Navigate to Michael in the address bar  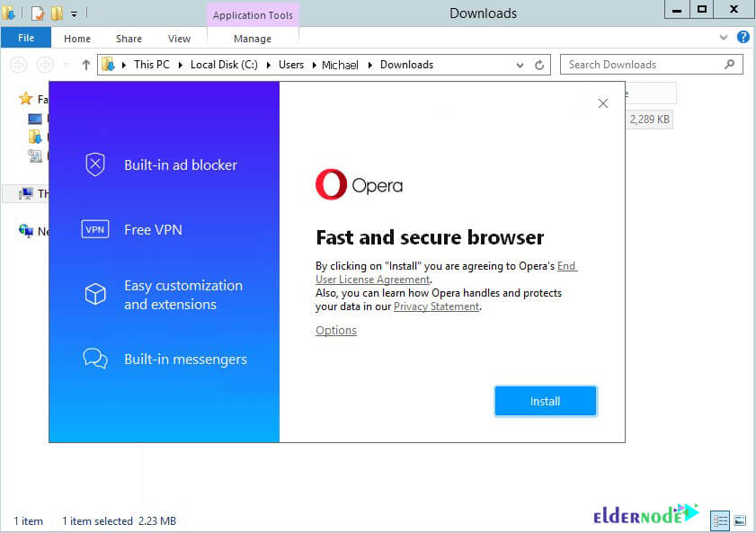[340, 65]
